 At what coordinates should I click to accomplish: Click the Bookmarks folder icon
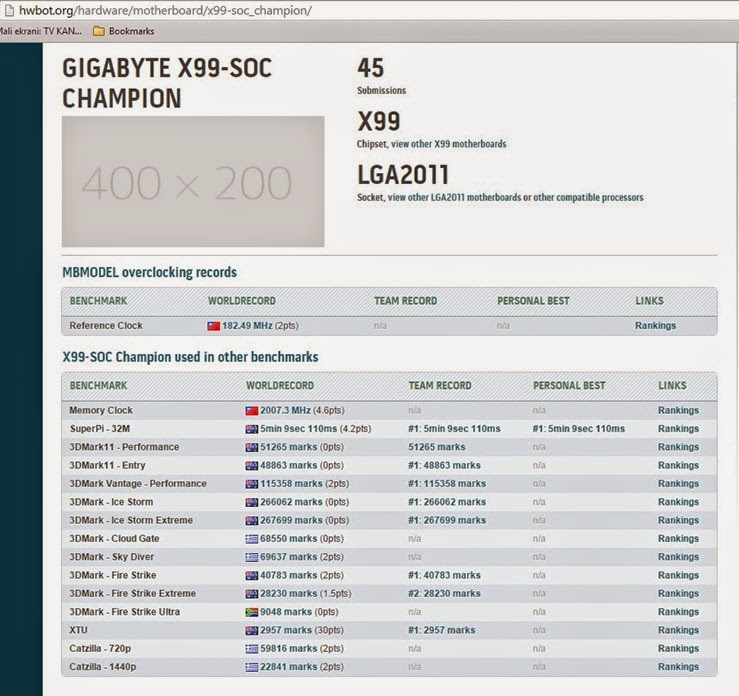tap(99, 31)
